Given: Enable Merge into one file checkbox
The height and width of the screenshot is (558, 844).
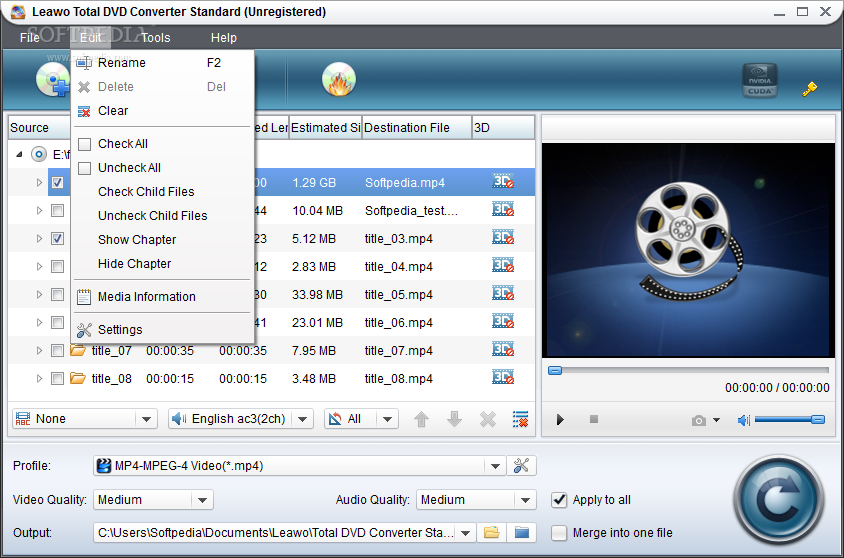Looking at the screenshot, I should 559,533.
